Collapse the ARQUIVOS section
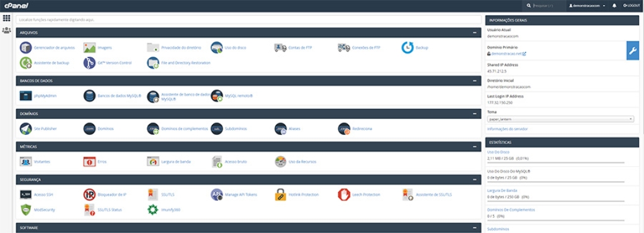Viewport: 644px width, 233px height. (x=475, y=33)
